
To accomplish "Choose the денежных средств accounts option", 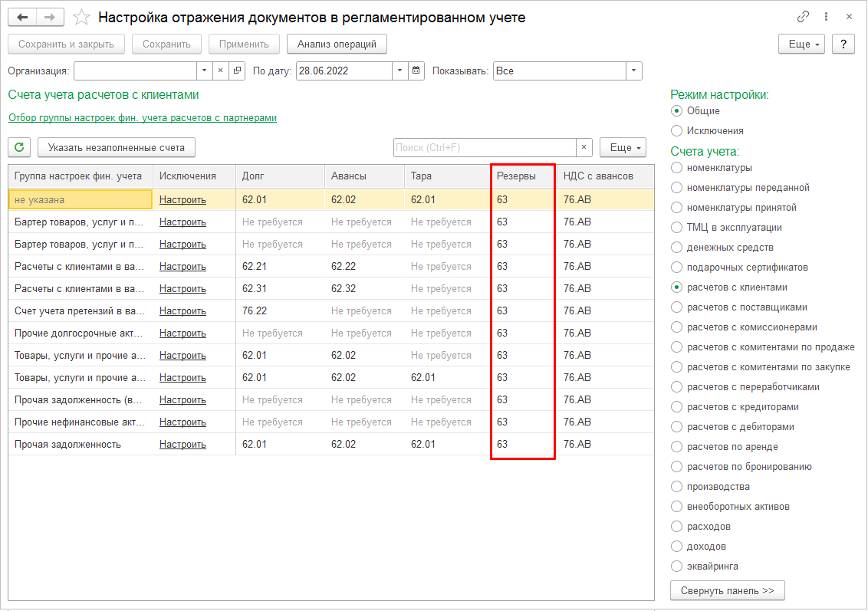I will (x=676, y=248).
